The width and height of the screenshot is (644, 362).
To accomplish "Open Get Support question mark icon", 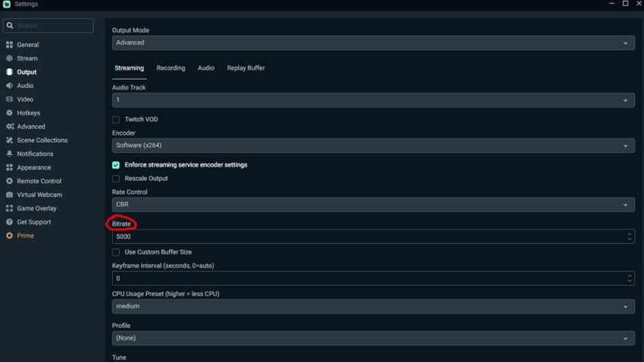I will click(9, 222).
